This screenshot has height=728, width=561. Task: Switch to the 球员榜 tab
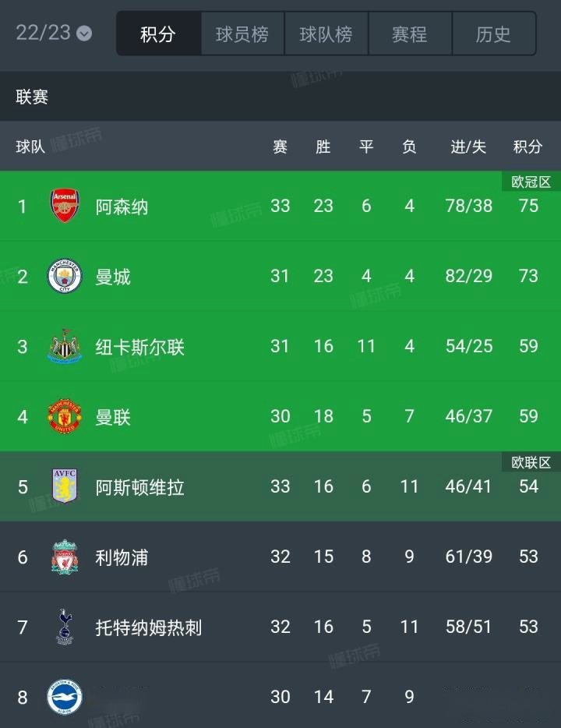pyautogui.click(x=242, y=34)
